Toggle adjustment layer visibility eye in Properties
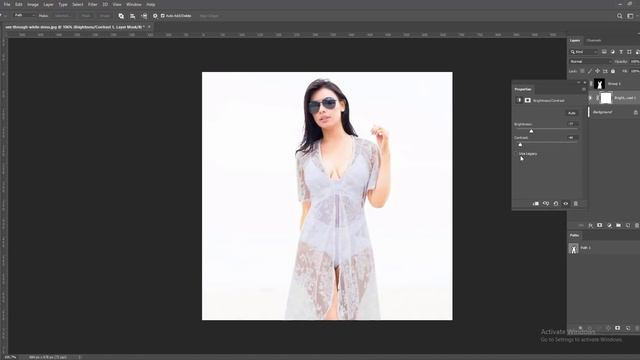Image resolution: width=640 pixels, height=360 pixels. coord(566,204)
